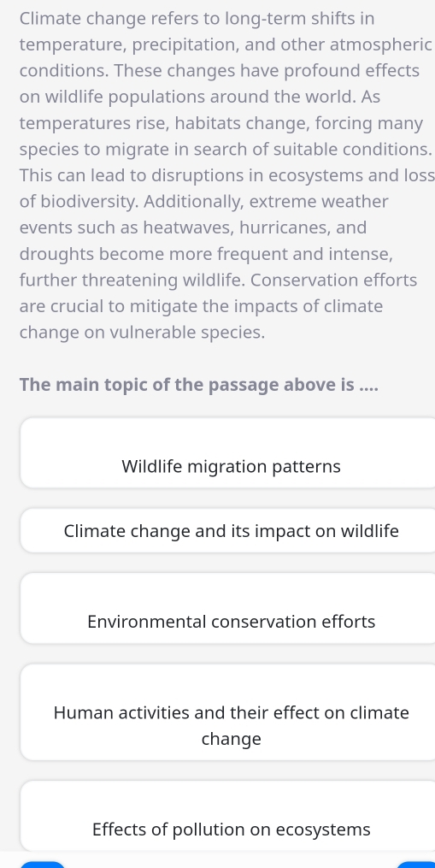Click the passage's first line "Climate change refers to long-term shifts in"
Image resolution: width=435 pixels, height=868 pixels.
click(197, 19)
